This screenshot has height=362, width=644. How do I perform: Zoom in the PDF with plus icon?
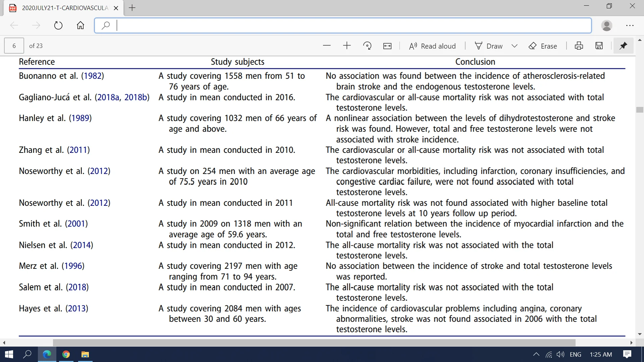[347, 46]
